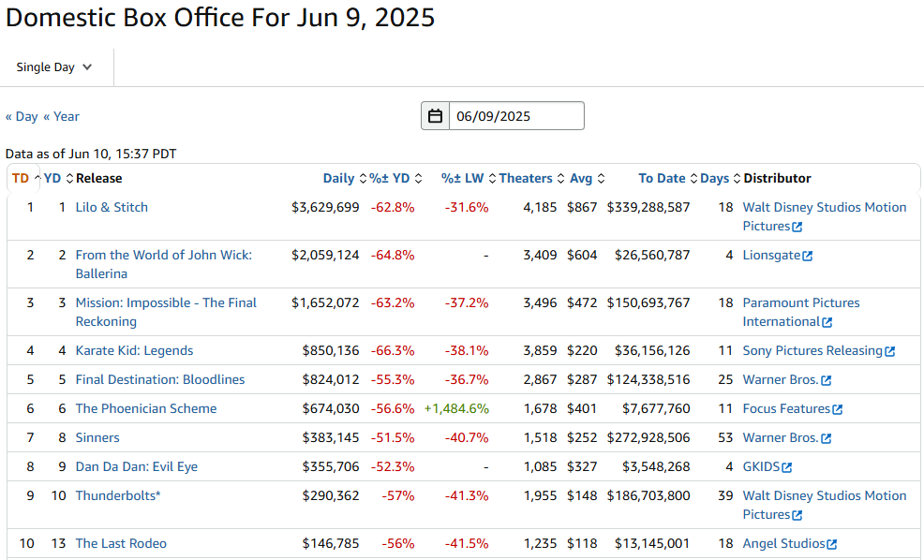
Task: Open the Single Day view dropdown
Action: [x=53, y=67]
